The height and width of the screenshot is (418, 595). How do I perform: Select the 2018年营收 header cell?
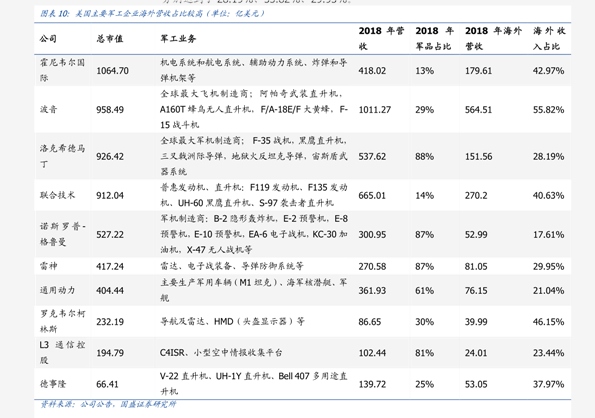(381, 38)
